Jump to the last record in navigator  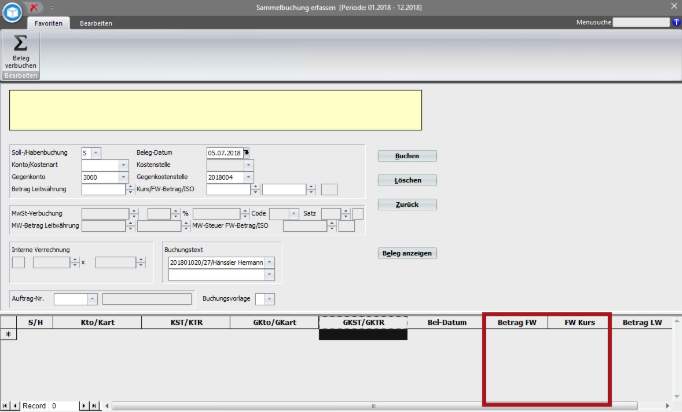click(x=94, y=406)
